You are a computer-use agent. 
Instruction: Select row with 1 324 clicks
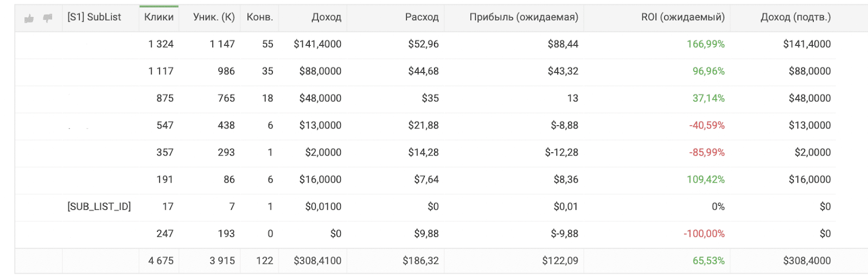coord(425,44)
